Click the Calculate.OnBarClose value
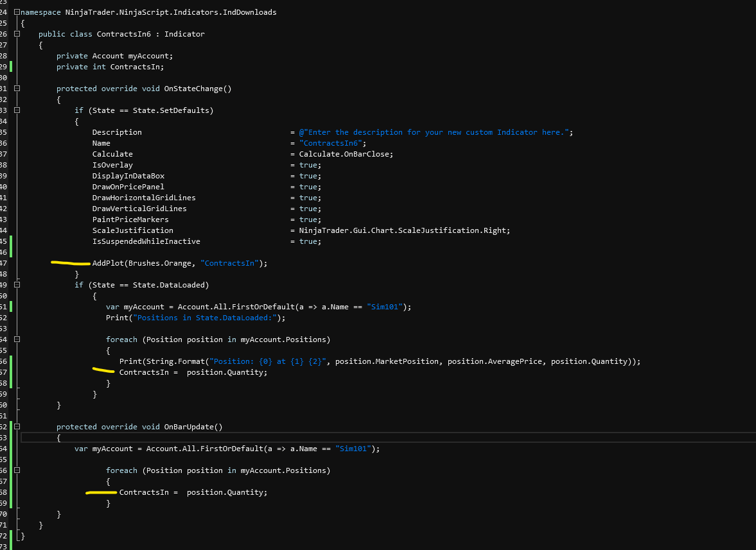Image resolution: width=756 pixels, height=550 pixels. pos(346,154)
